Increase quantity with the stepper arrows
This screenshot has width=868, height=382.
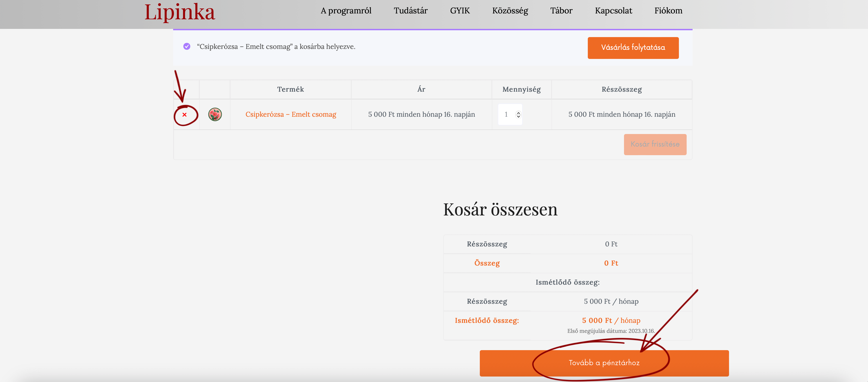pyautogui.click(x=518, y=113)
